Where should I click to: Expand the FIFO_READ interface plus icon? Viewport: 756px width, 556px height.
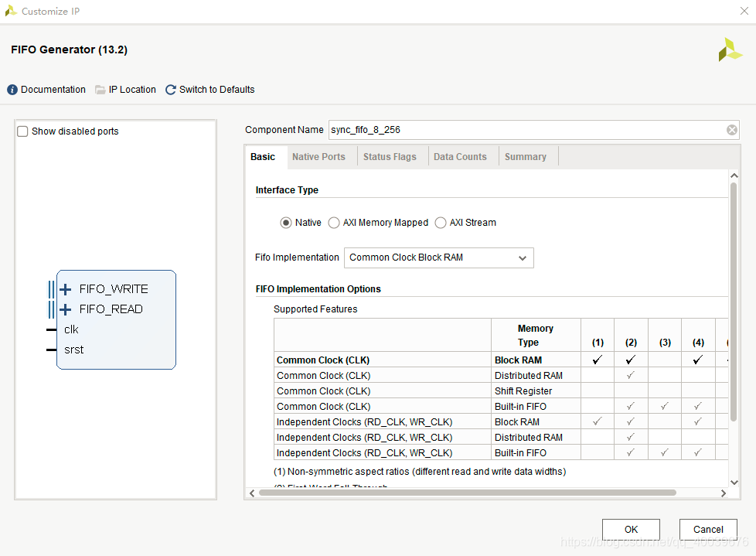(x=65, y=309)
